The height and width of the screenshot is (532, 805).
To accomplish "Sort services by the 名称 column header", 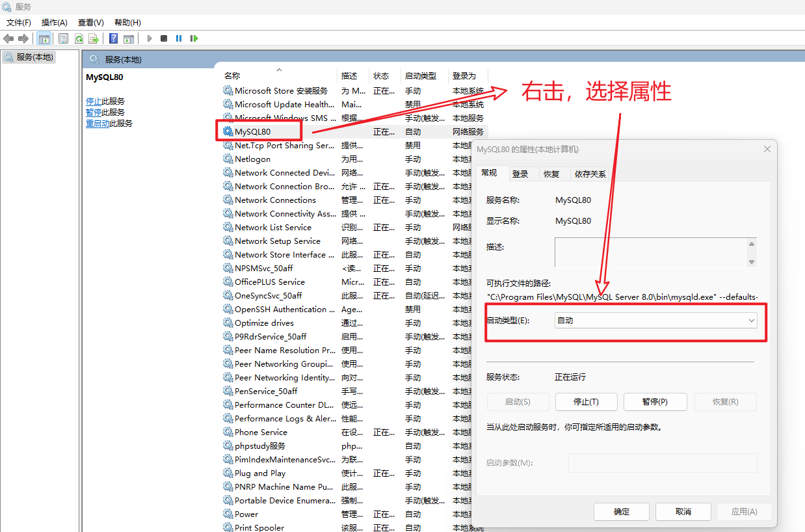I will (232, 76).
